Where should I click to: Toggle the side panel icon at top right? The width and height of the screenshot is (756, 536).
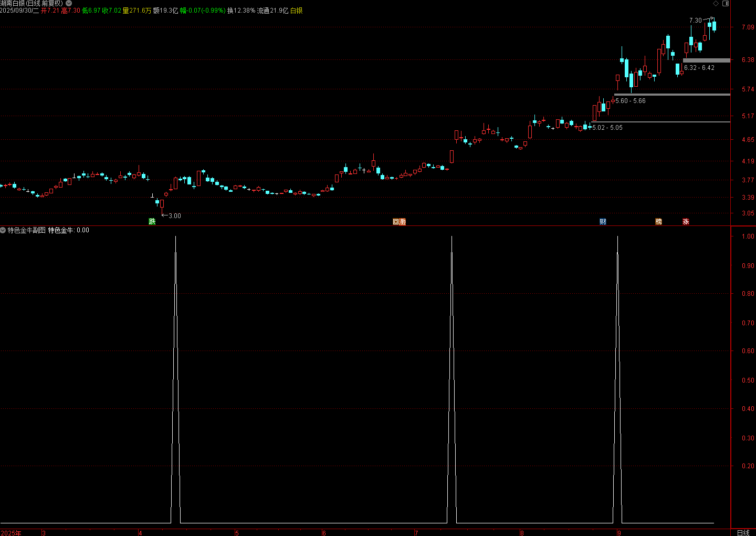click(726, 3)
